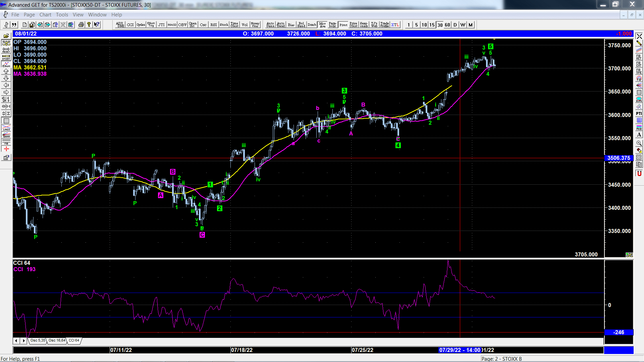The width and height of the screenshot is (644, 362).
Task: Enable the JTI study
Action: coord(161,25)
